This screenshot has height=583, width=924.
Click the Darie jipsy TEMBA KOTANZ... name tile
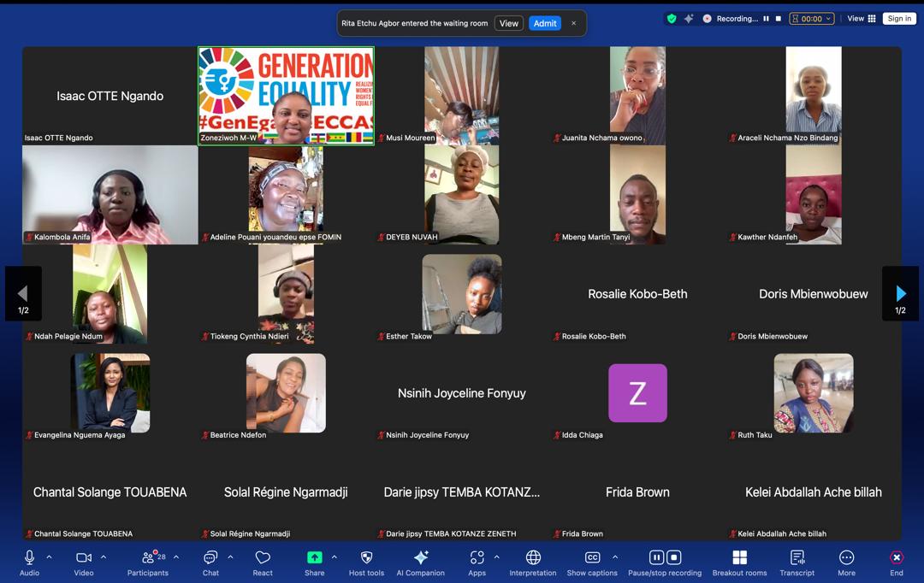(x=462, y=492)
